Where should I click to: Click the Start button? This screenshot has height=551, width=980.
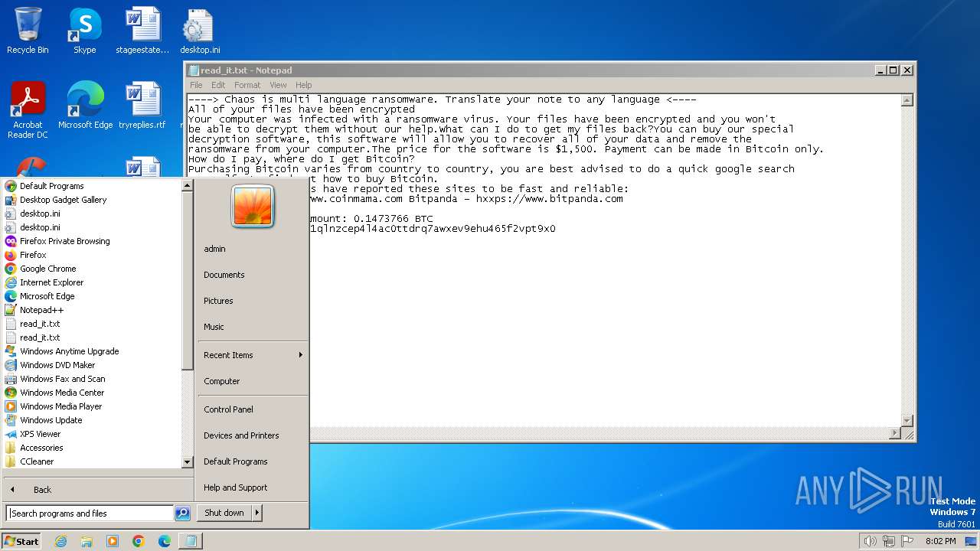(x=21, y=541)
